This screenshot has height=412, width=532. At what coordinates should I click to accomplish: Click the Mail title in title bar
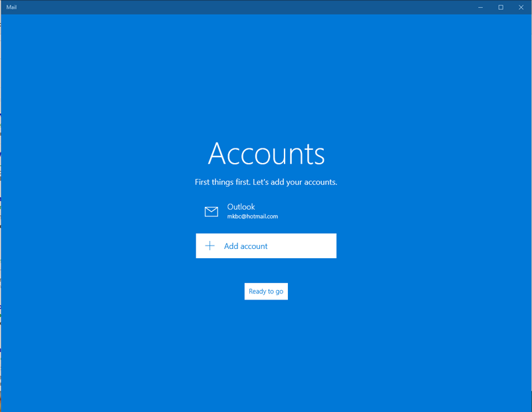pos(11,7)
